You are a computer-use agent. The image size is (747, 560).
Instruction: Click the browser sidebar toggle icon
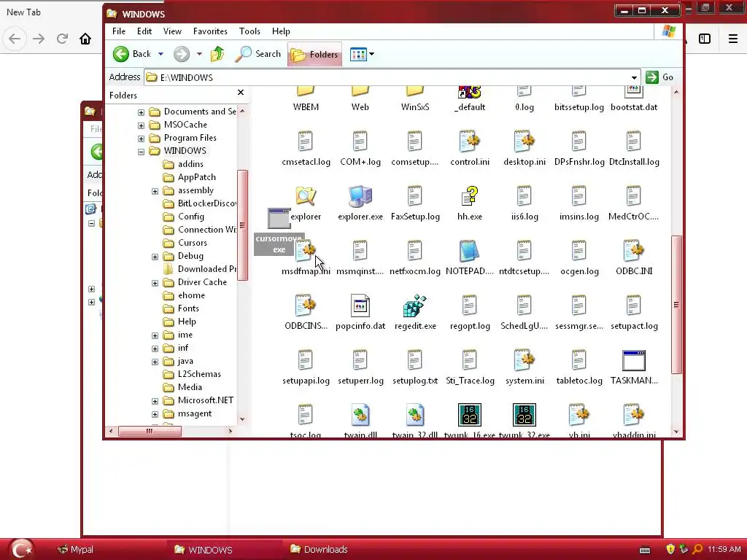(x=705, y=39)
